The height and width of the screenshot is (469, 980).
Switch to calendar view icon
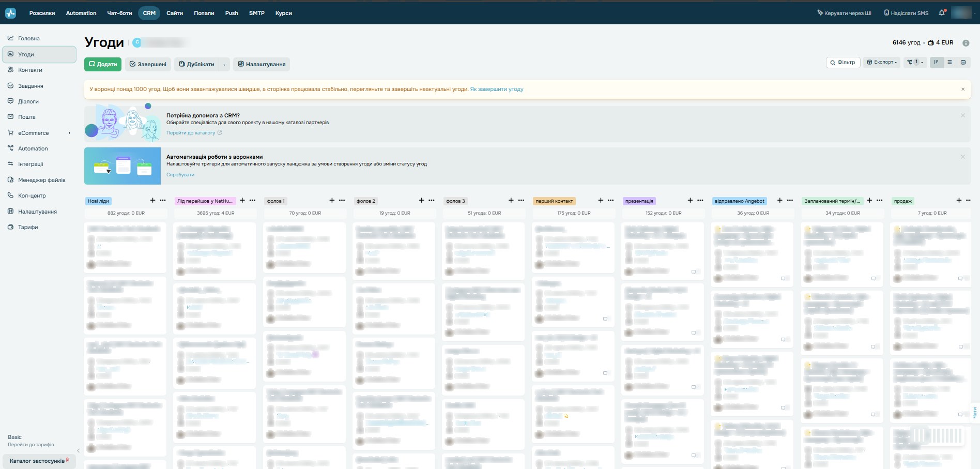point(963,62)
